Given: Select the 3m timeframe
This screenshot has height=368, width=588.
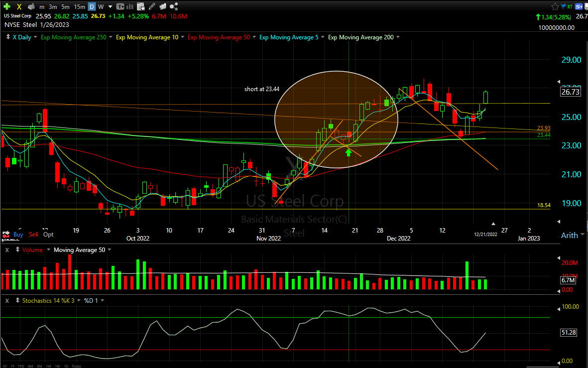Looking at the screenshot, I should (53, 7).
